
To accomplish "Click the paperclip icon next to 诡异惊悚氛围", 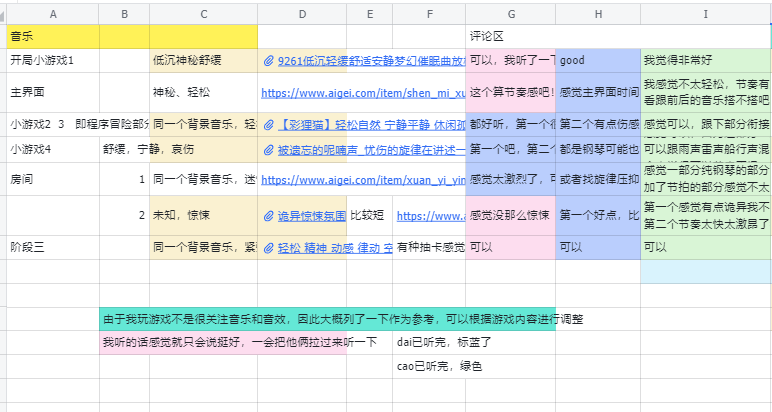I will pyautogui.click(x=268, y=216).
